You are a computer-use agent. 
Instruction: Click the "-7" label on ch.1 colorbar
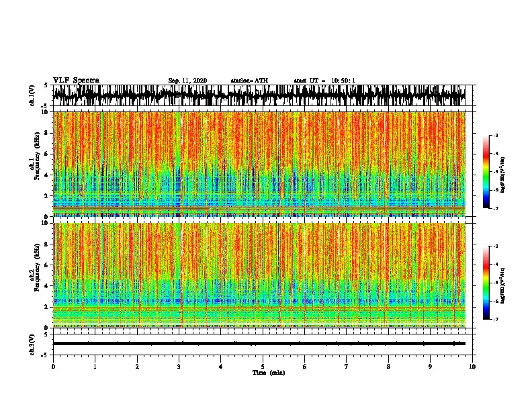click(x=496, y=208)
